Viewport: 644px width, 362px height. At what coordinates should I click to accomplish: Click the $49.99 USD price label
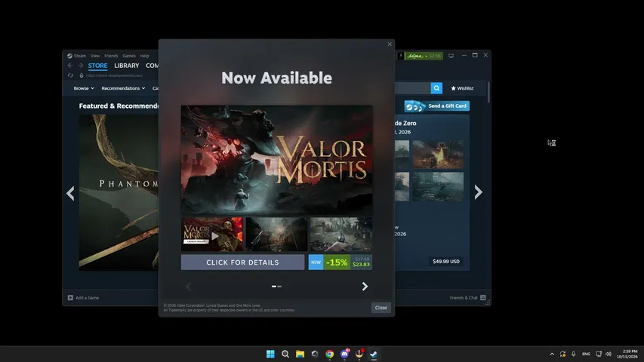[446, 262]
